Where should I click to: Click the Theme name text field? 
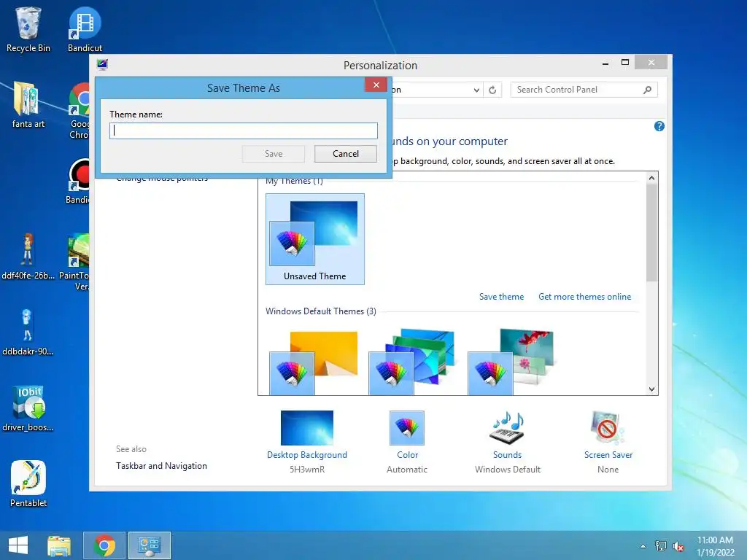click(244, 131)
